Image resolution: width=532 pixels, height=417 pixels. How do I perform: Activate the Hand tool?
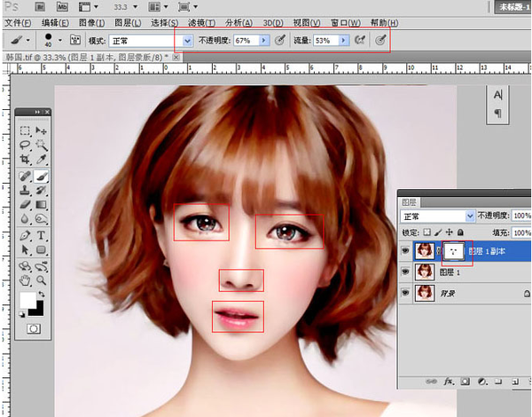pos(26,281)
